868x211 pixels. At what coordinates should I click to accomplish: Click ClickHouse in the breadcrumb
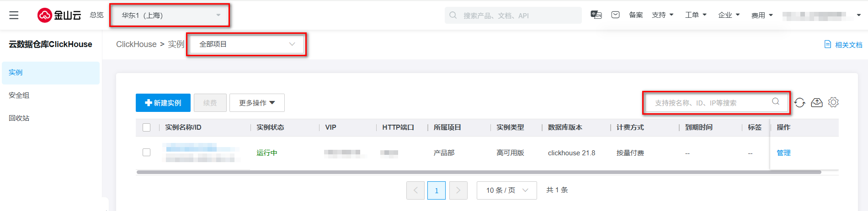tap(136, 44)
